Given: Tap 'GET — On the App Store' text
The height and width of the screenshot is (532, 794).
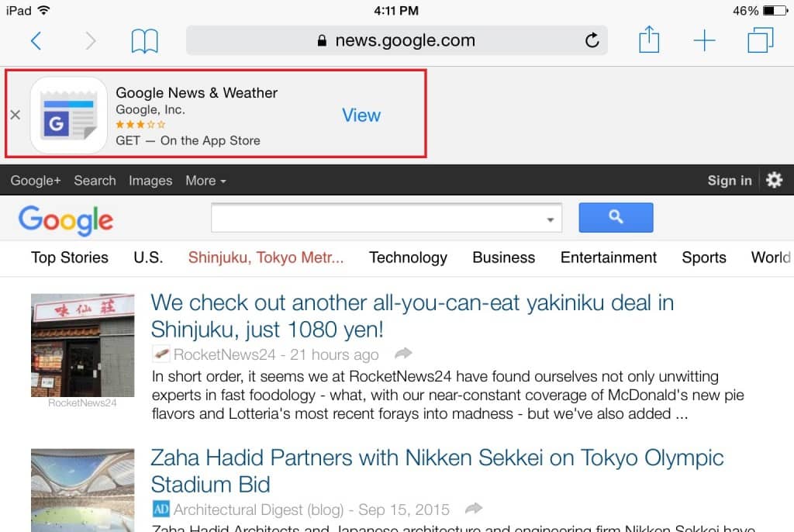Looking at the screenshot, I should pyautogui.click(x=188, y=140).
